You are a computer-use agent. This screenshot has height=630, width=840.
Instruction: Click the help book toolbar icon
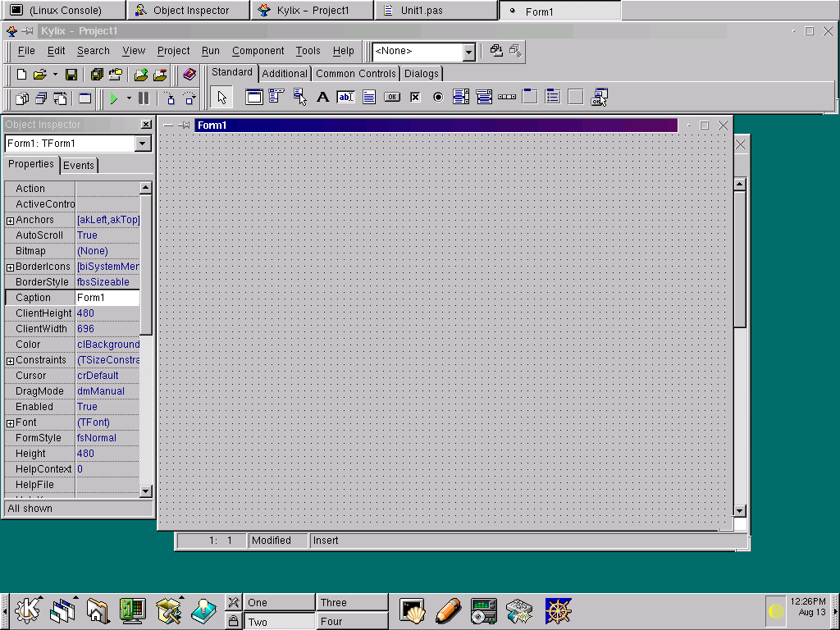[189, 75]
